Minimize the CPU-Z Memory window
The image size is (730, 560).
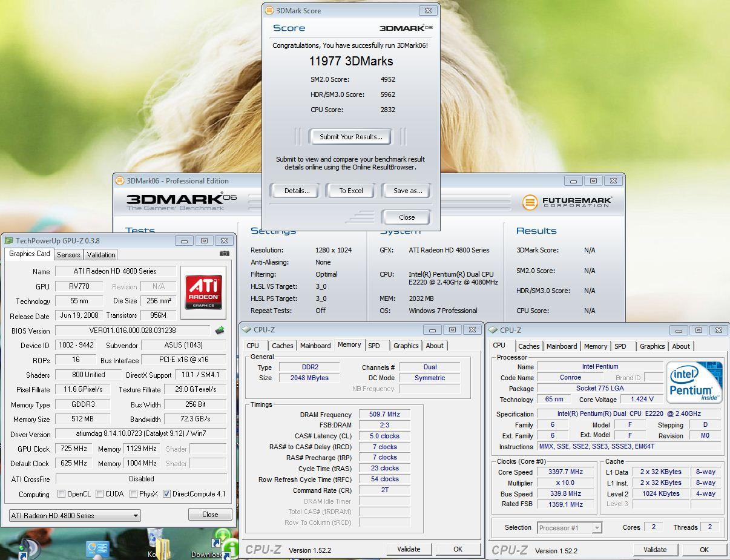pos(432,330)
